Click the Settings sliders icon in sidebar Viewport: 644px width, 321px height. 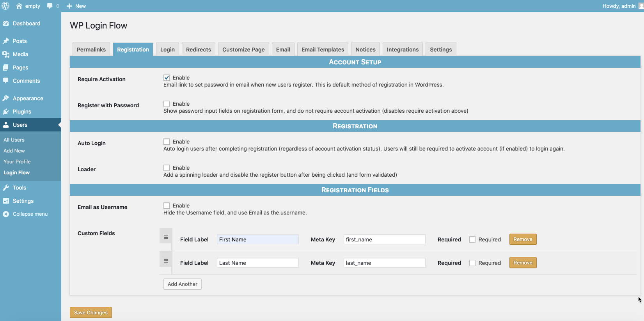click(x=6, y=201)
